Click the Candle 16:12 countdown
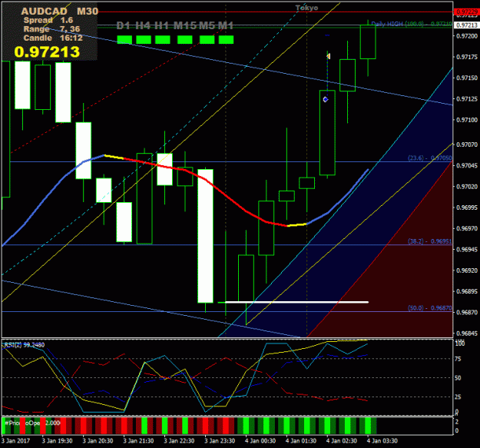Image resolution: width=480 pixels, height=448 pixels. (x=53, y=38)
